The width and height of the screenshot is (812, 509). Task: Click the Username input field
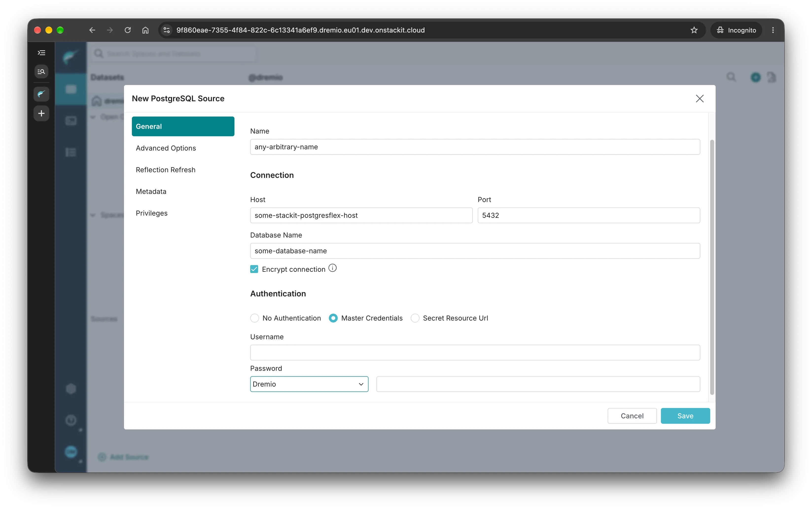475,353
